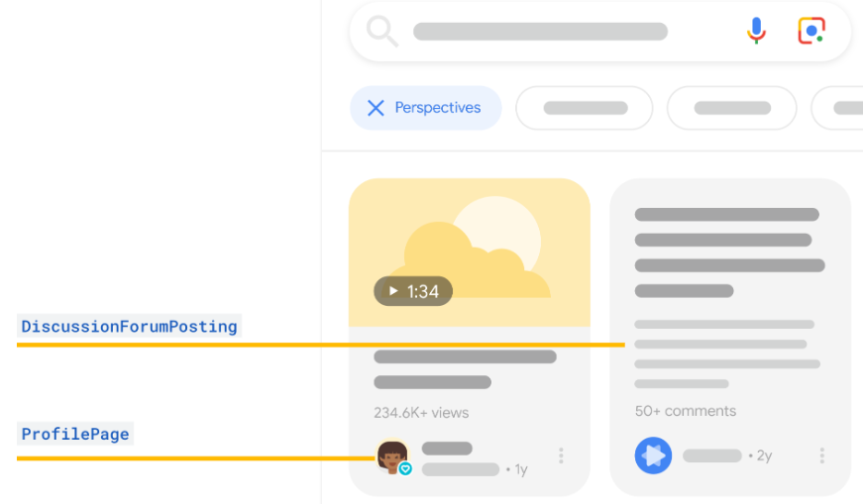
Task: Open three-dot menu on the video card
Action: point(561,455)
